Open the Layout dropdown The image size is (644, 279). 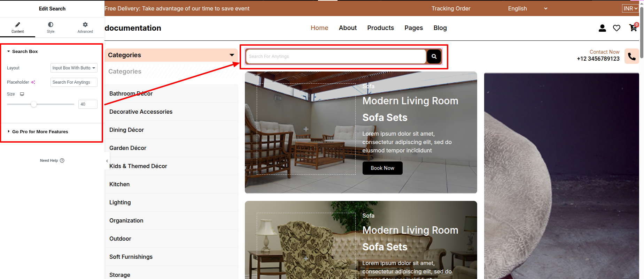tap(74, 68)
